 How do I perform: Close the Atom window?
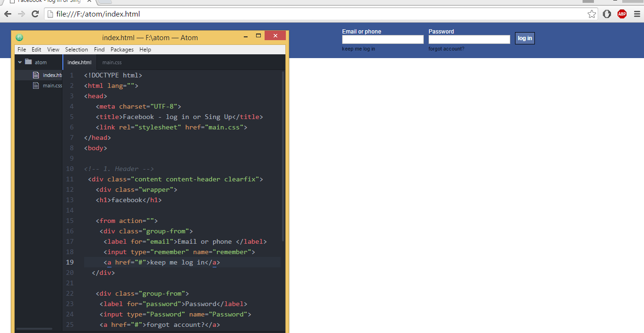pyautogui.click(x=275, y=36)
